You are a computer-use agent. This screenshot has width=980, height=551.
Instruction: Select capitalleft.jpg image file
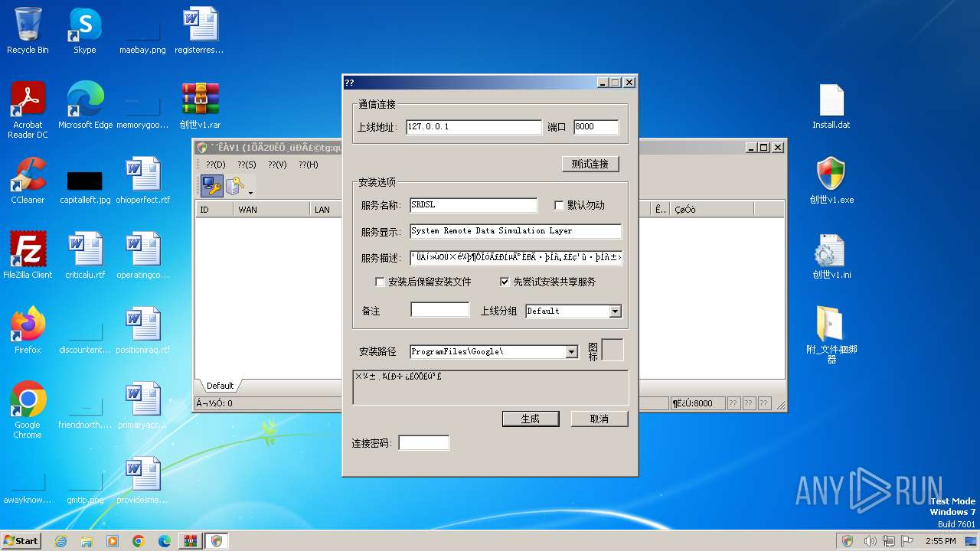[x=85, y=187]
